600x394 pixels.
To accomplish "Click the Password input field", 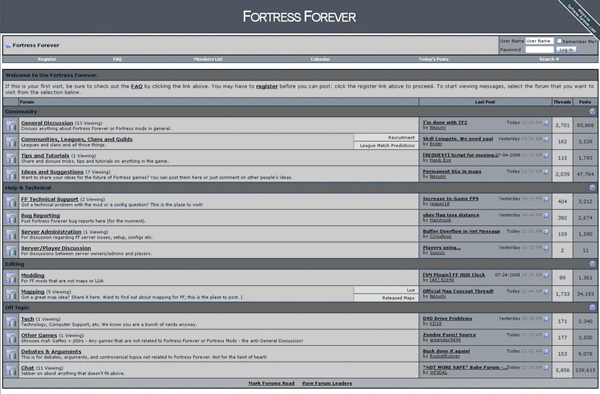I will pos(539,50).
